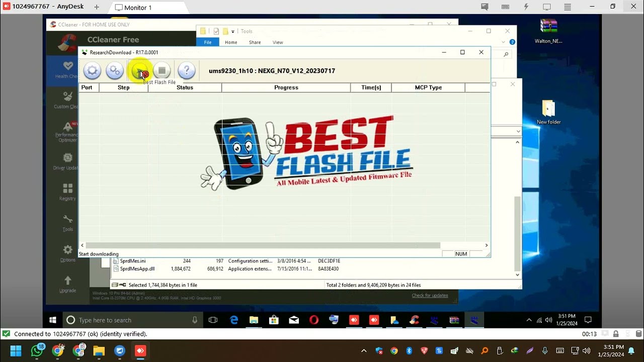
Task: Open CCleaner on the remote taskbar
Action: point(414,320)
